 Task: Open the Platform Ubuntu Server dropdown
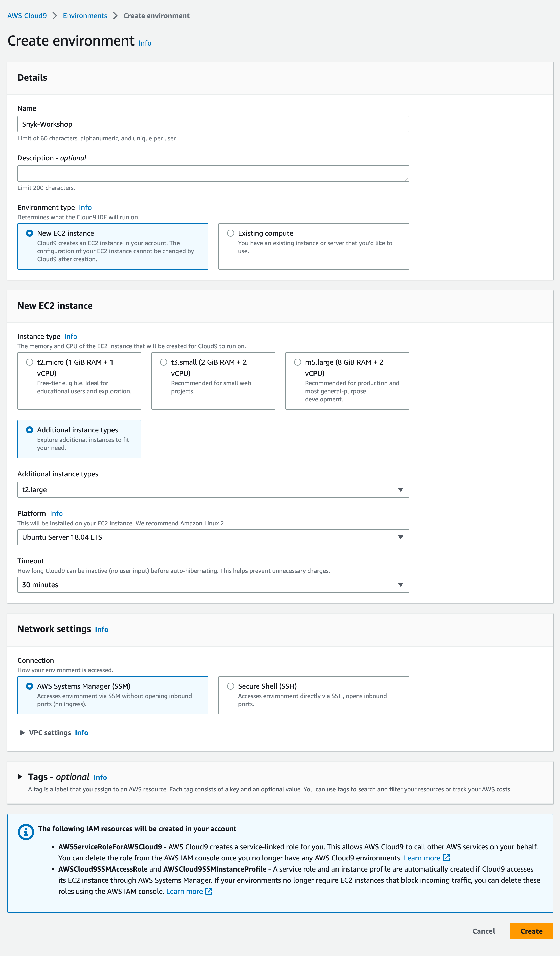(x=213, y=537)
